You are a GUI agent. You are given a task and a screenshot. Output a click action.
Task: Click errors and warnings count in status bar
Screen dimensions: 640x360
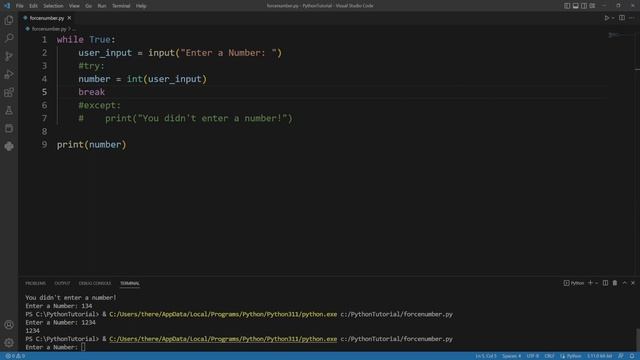point(15,356)
